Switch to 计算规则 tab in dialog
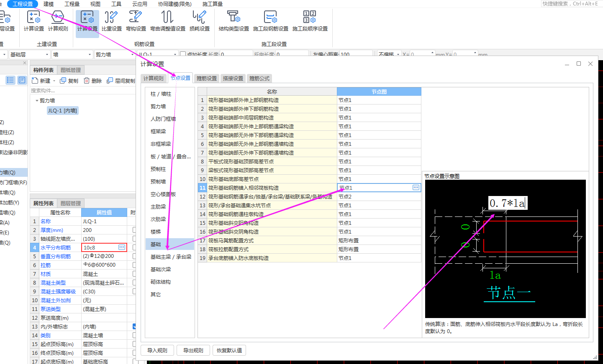 [x=154, y=78]
